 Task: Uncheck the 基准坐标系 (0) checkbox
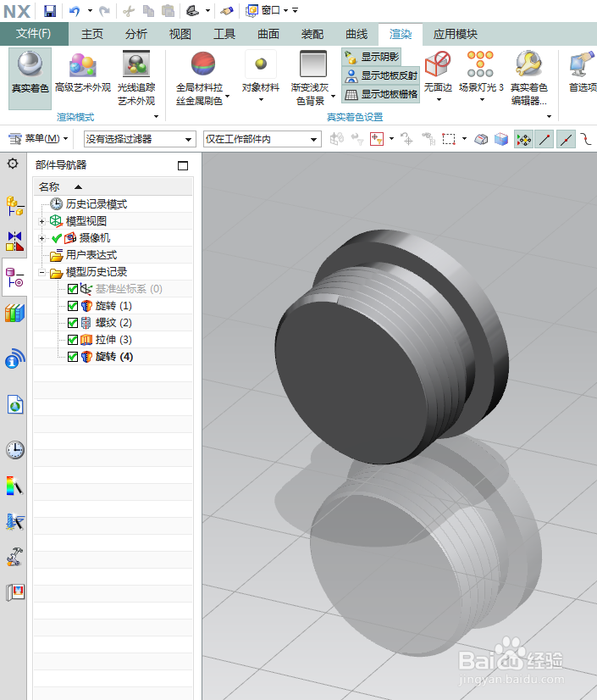(x=73, y=289)
